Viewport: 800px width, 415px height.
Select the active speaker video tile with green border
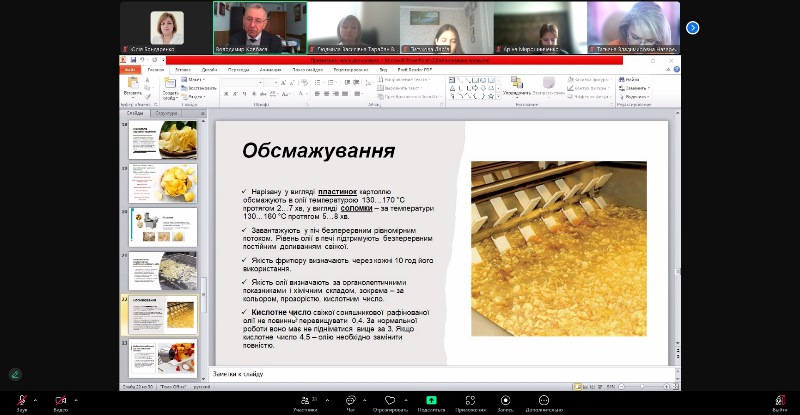(260, 28)
